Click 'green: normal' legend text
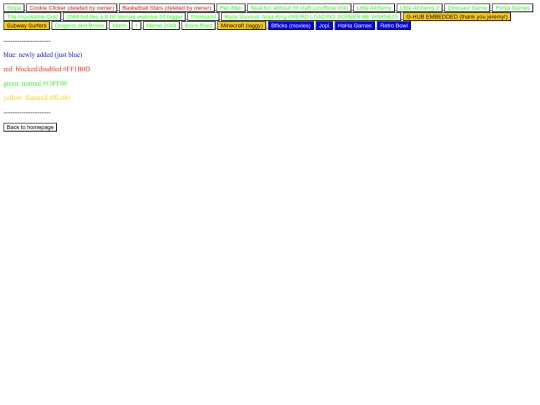540x405 pixels. 35,84
